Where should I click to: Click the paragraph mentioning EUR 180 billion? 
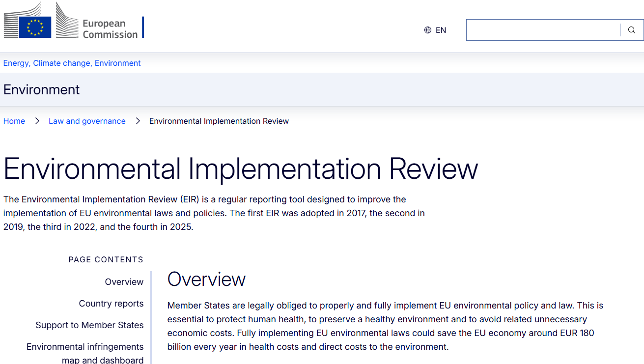pyautogui.click(x=385, y=326)
